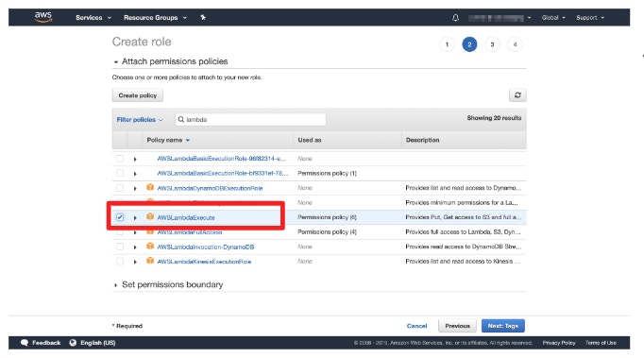Open the AWSLambdaDynamoDBExecutionRole policy link
Viewport: 644px width, 358px height.
210,188
